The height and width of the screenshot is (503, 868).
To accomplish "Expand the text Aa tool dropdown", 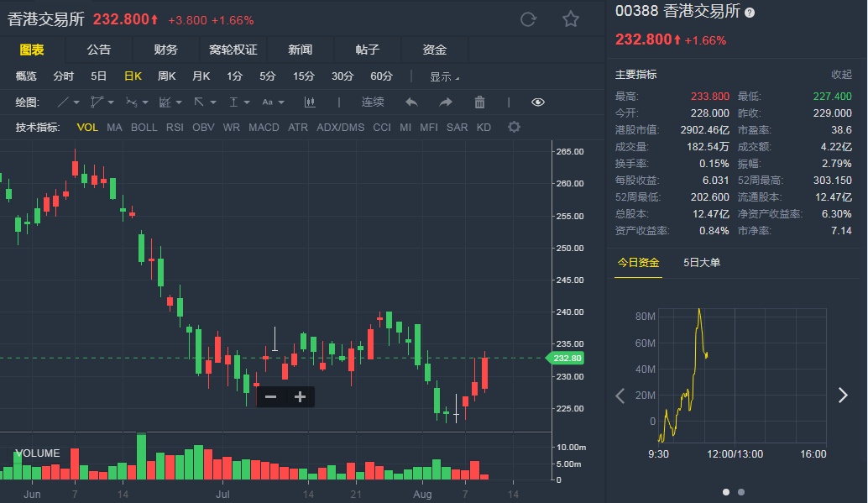I will click(x=273, y=102).
